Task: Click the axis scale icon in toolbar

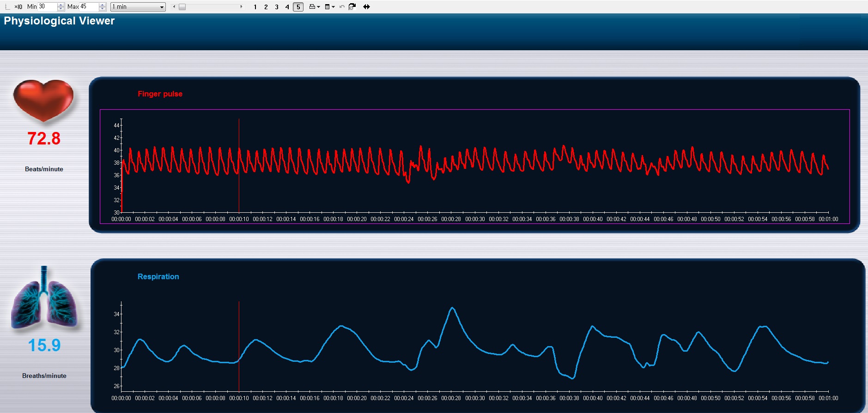Action: (x=7, y=7)
